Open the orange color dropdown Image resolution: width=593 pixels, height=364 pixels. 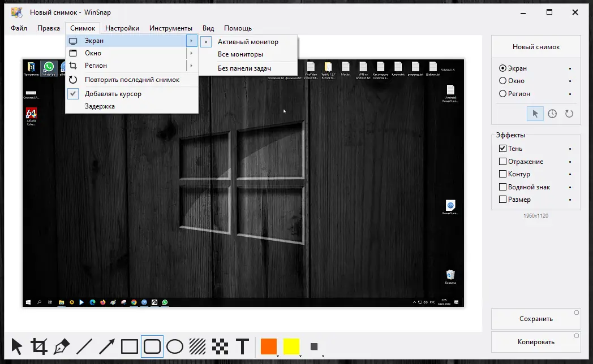pos(278,356)
